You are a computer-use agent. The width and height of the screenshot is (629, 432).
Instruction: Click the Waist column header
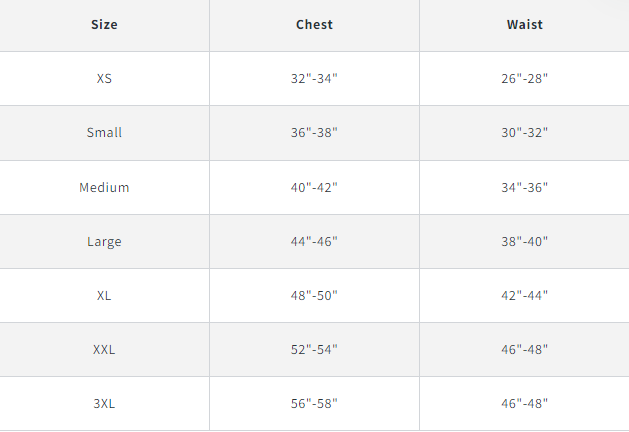(x=524, y=24)
